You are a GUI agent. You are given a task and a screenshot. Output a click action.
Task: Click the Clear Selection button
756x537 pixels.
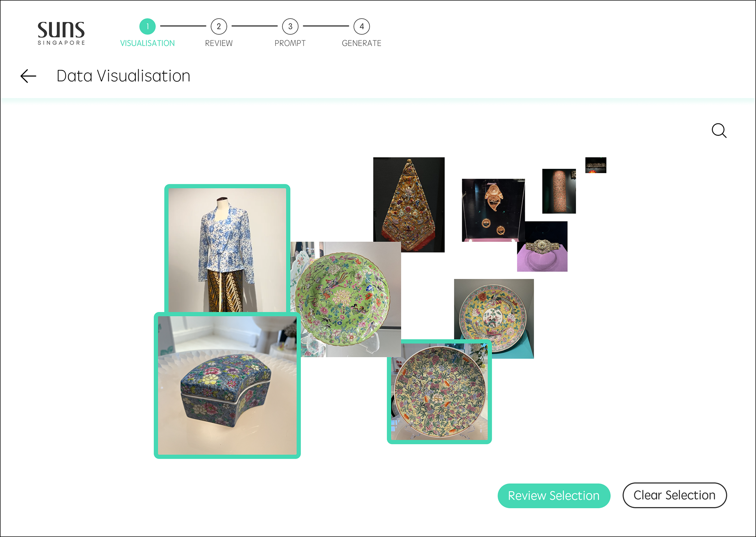pyautogui.click(x=674, y=495)
